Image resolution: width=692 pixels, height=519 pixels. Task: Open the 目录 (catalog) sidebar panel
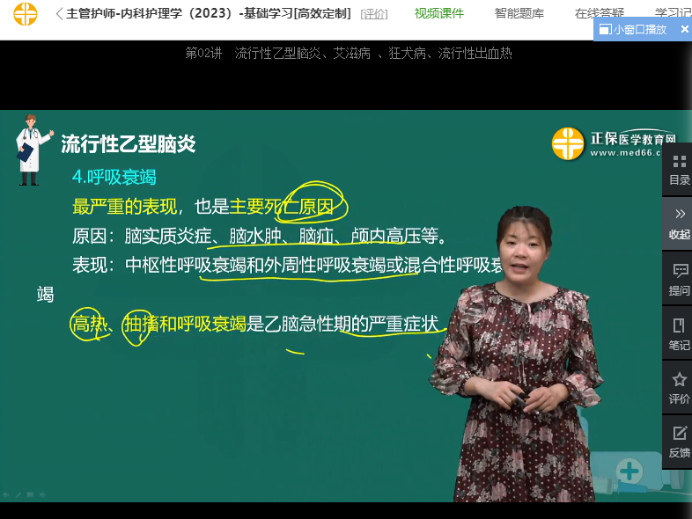pyautogui.click(x=679, y=169)
